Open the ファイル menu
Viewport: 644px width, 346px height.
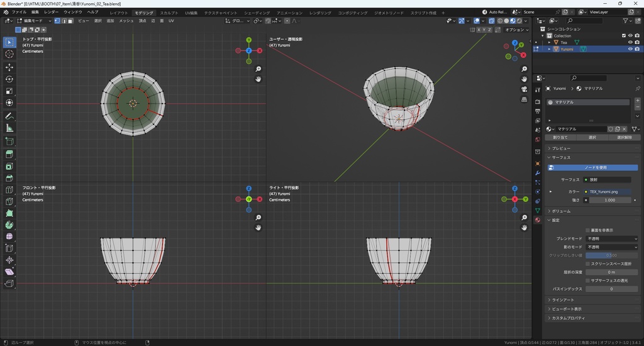[x=19, y=12]
